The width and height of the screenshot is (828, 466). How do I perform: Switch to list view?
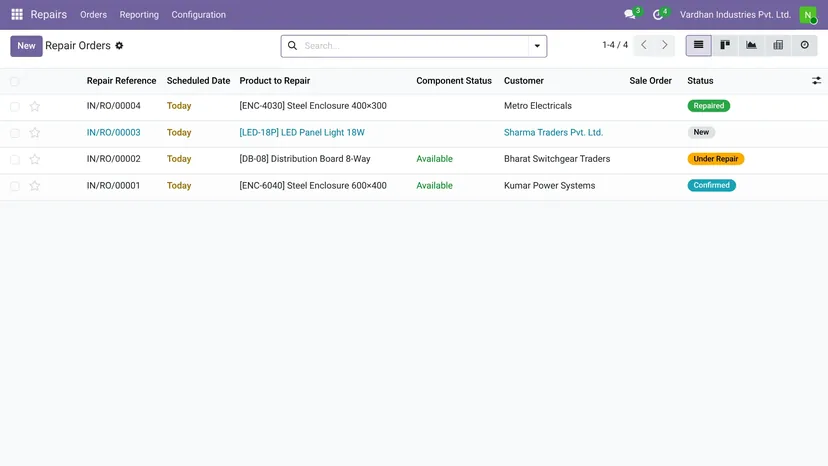[x=698, y=45]
